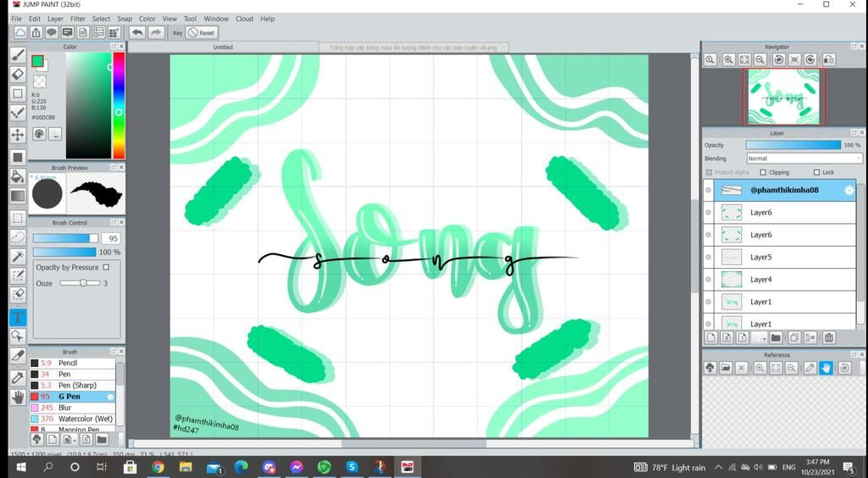Viewport: 868px width, 478px height.
Task: Toggle the Opacity by Pressure checkbox
Action: click(x=106, y=267)
